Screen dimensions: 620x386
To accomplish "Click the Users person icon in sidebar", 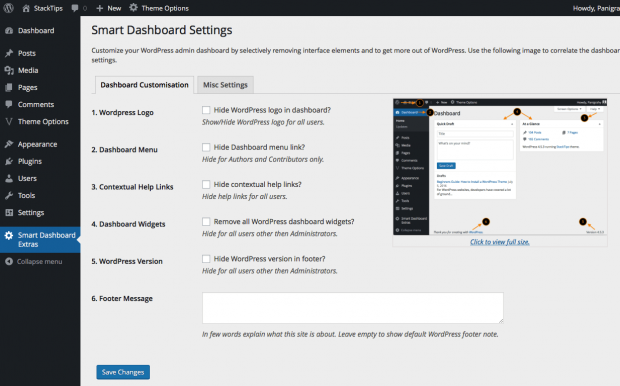I will 9,178.
